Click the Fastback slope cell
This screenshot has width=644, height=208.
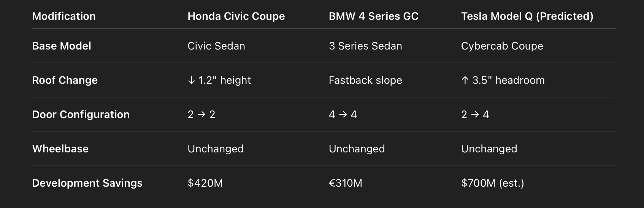click(x=365, y=80)
